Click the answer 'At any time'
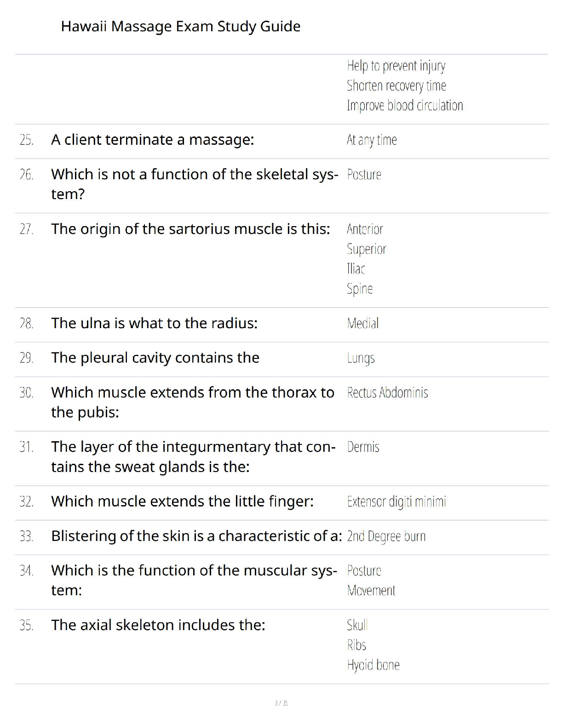This screenshot has width=563, height=728. point(372,140)
